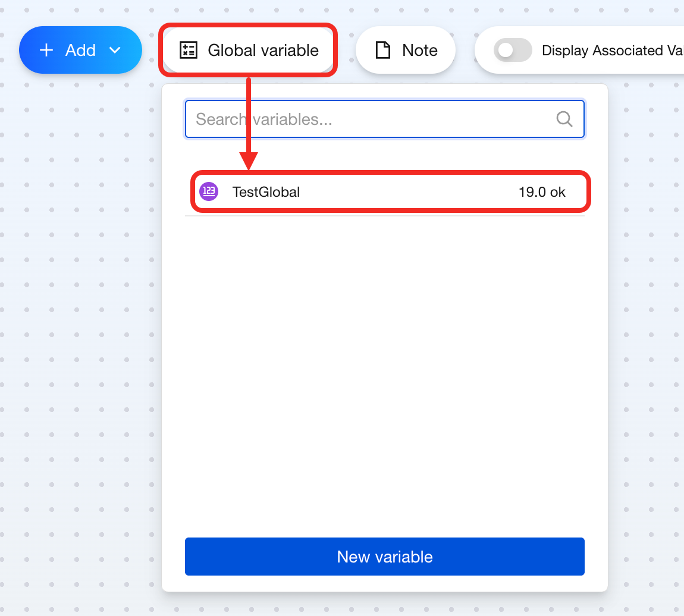
Task: Click the 19.0 value of TestGlobal
Action: (531, 192)
